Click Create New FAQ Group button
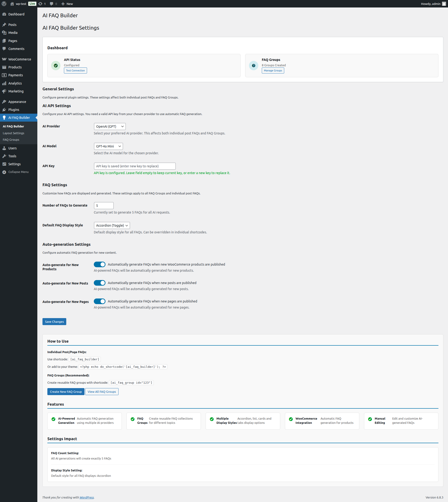 [x=66, y=392]
